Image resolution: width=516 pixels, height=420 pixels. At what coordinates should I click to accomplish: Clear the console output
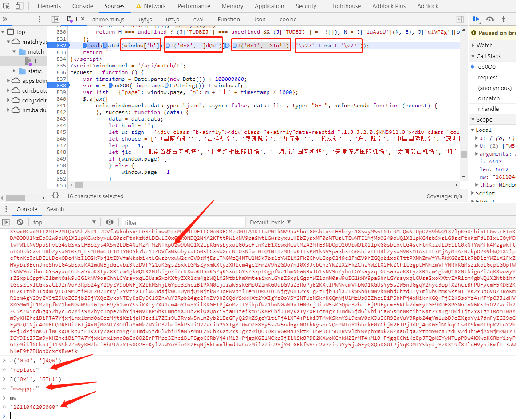pos(20,222)
